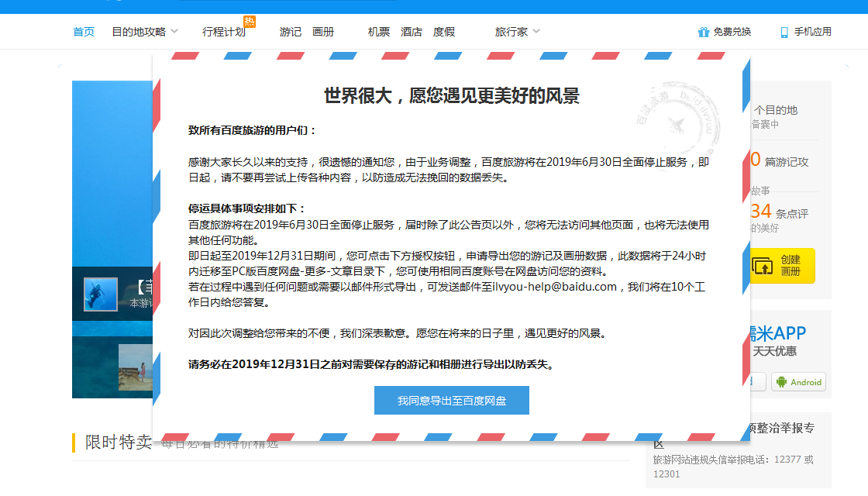
Task: Go to 首页 home tab
Action: 84,32
